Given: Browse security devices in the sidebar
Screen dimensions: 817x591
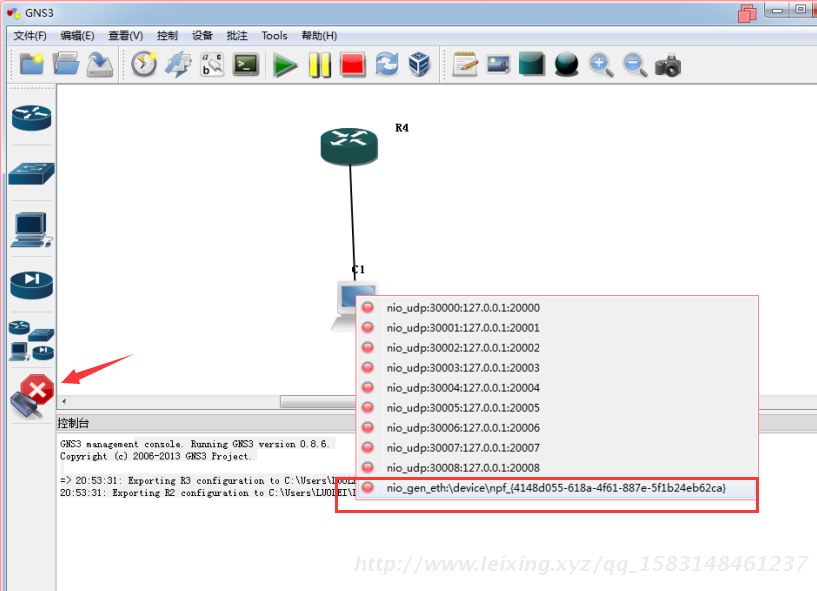Looking at the screenshot, I should pos(32,285).
